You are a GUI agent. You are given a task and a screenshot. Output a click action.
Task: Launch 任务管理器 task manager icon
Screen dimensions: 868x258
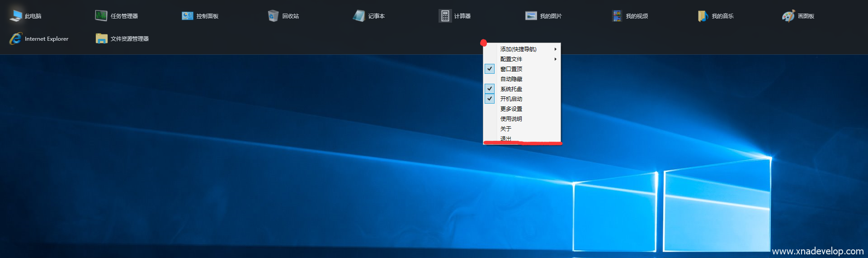click(x=101, y=16)
